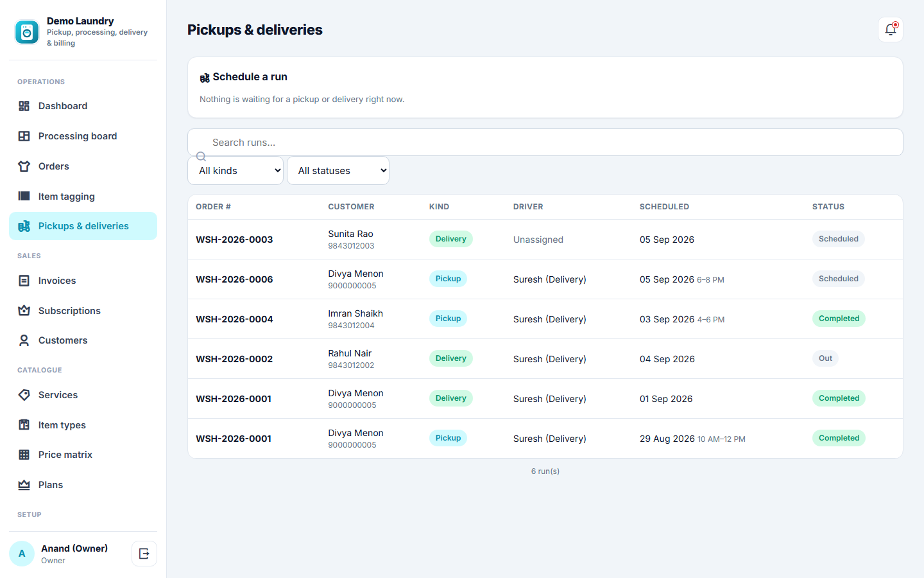This screenshot has height=578, width=924.
Task: Open notifications bell
Action: pos(891,30)
